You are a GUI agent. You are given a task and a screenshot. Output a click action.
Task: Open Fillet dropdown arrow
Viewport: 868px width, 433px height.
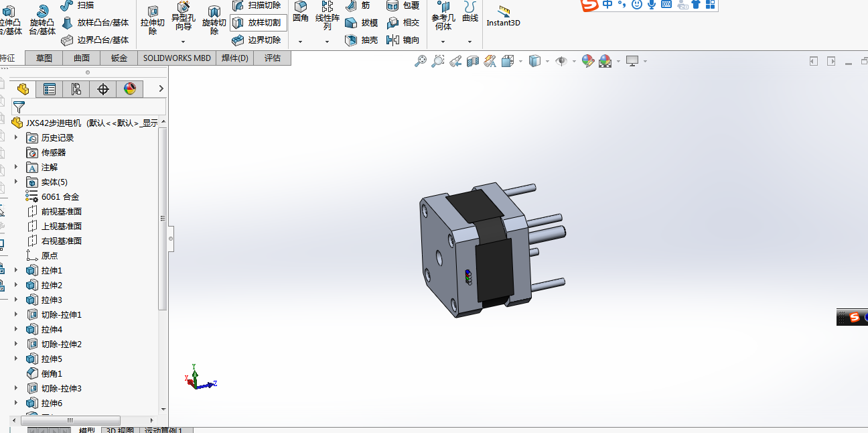point(301,42)
